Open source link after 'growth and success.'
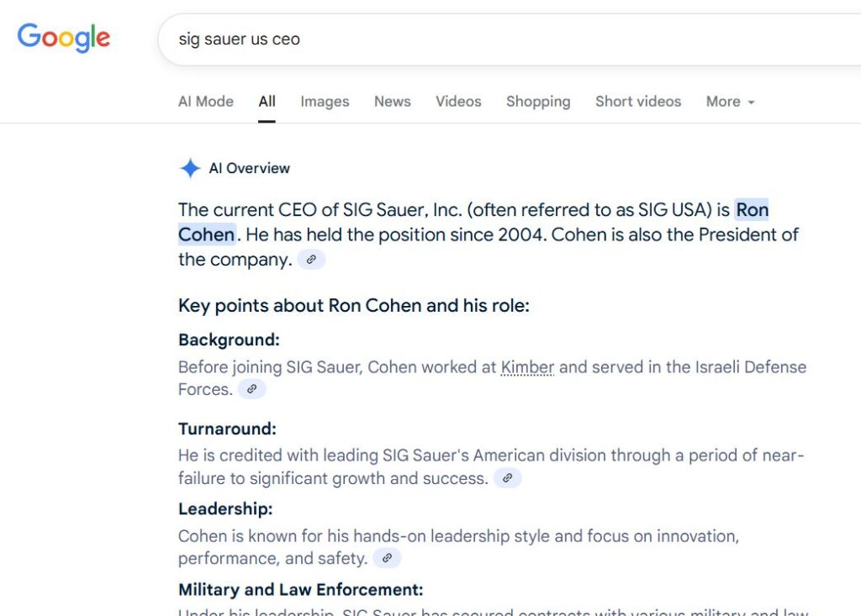 pos(507,477)
